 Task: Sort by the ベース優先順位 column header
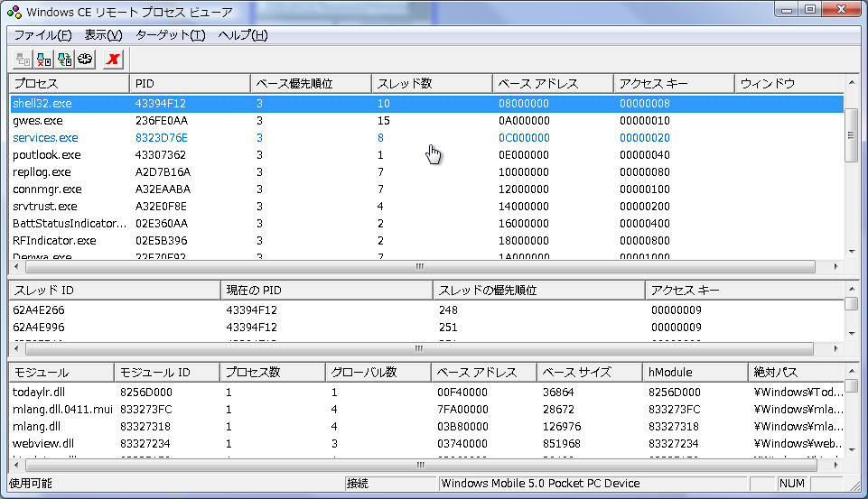(x=311, y=84)
